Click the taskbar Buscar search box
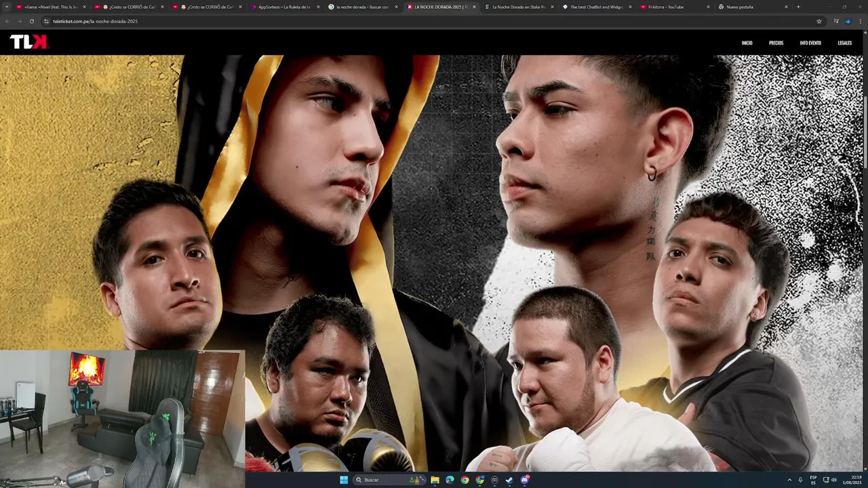The width and height of the screenshot is (868, 488). pos(389,480)
